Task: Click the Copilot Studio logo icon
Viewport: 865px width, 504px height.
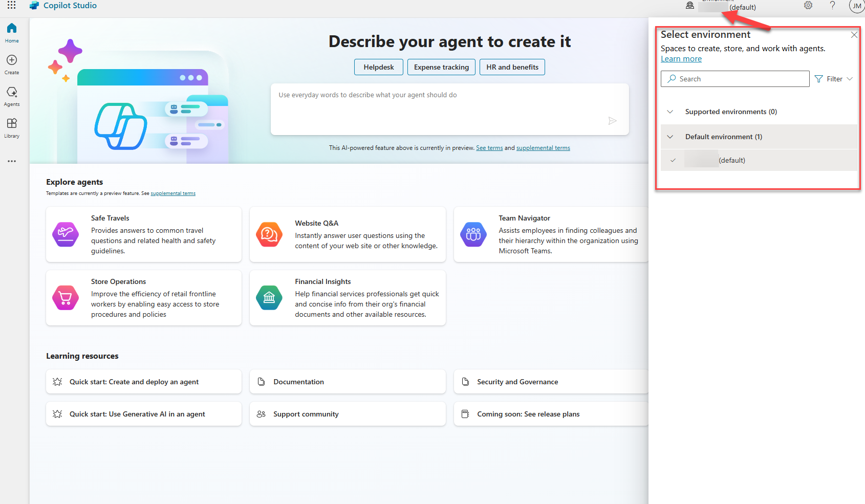Action: click(x=34, y=6)
